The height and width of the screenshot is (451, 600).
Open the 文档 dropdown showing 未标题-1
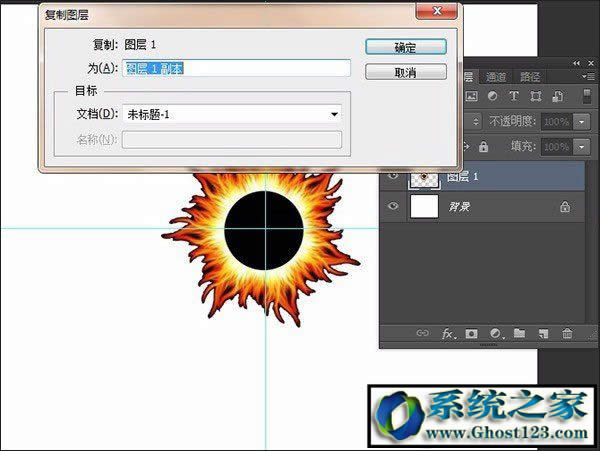[x=231, y=114]
